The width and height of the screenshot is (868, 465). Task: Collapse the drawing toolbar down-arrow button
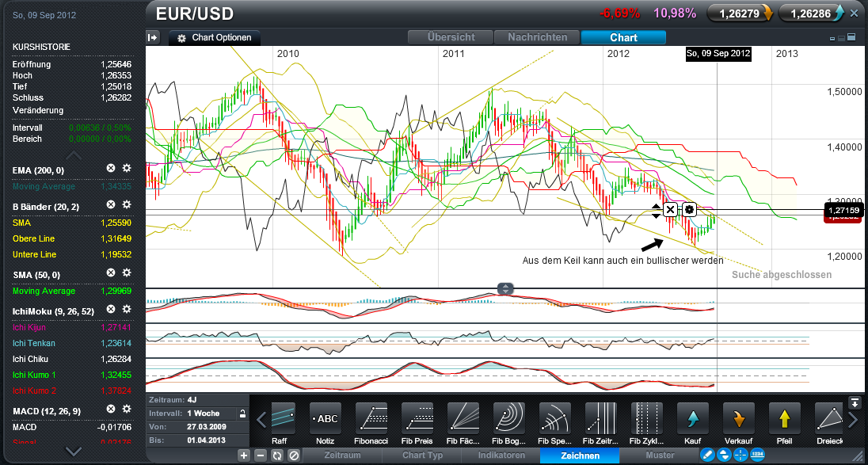855,402
